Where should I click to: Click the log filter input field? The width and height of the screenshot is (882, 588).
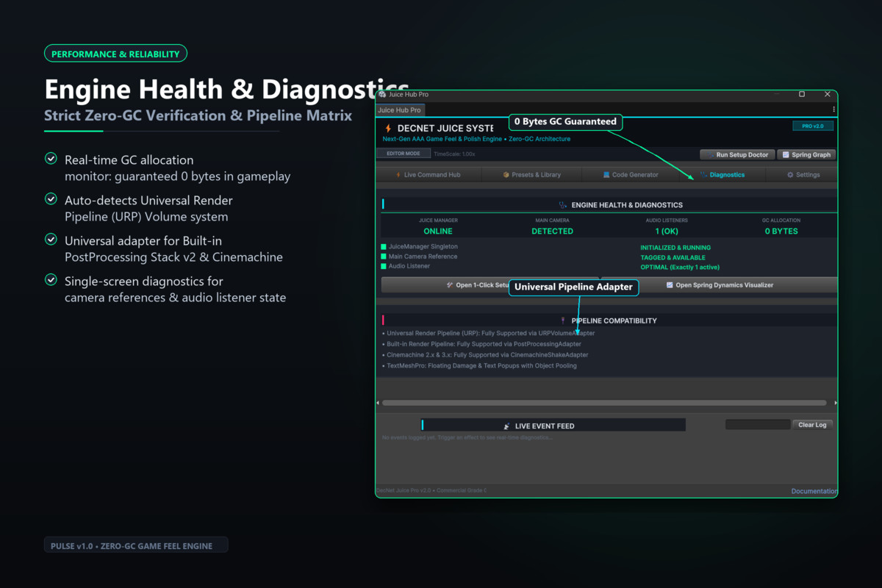click(758, 425)
